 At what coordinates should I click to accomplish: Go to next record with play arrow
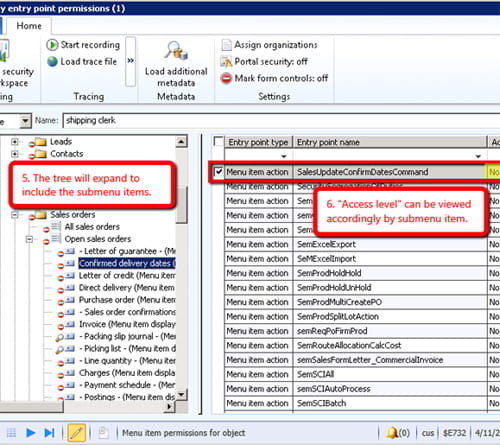tap(31, 433)
